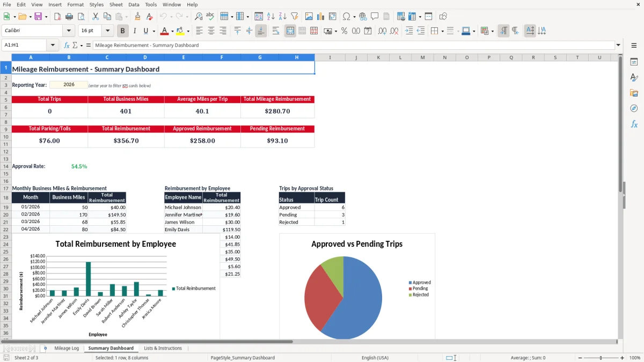Enable right-to-left text direction
Viewport: 644px width, 362px height.
(515, 31)
